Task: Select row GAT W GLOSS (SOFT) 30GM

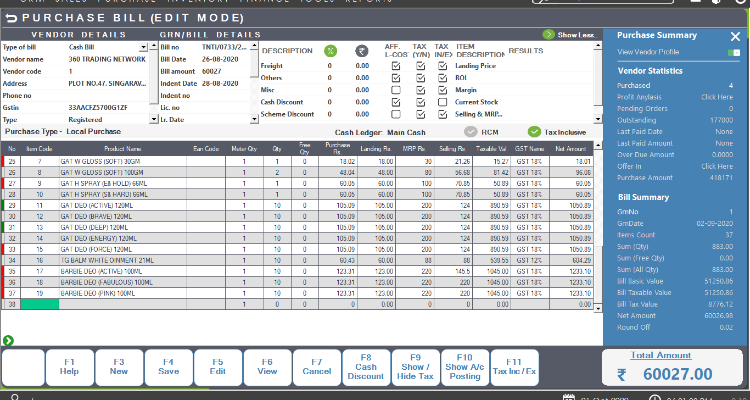Action: point(298,162)
